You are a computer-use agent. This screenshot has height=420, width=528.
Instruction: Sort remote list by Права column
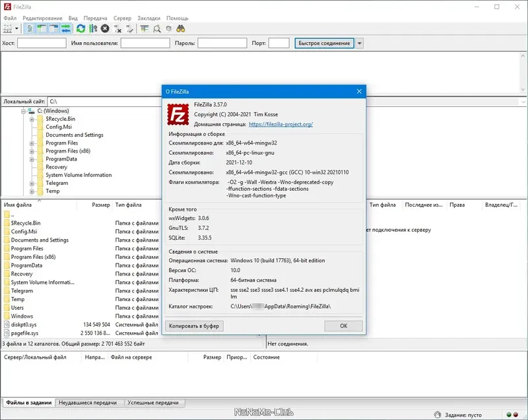pyautogui.click(x=463, y=205)
